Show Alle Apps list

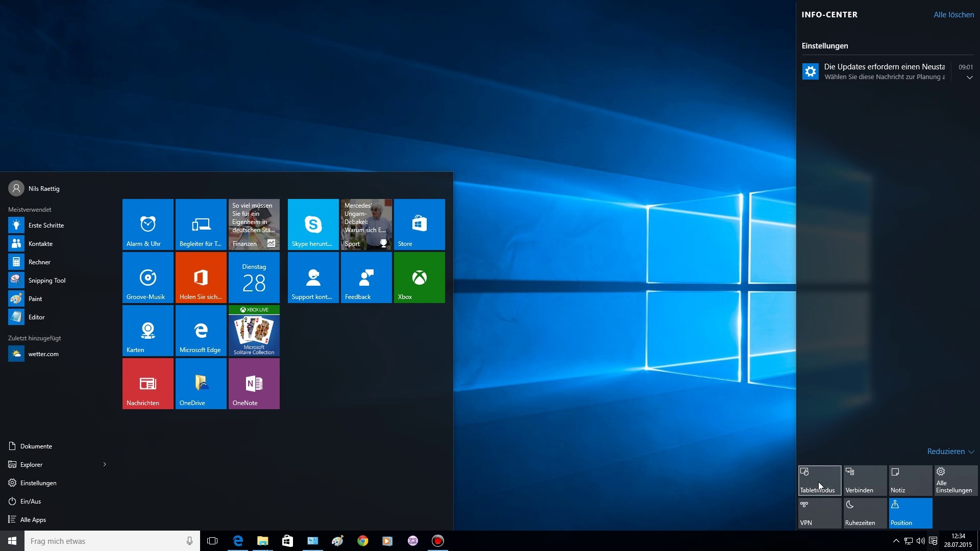coord(32,519)
